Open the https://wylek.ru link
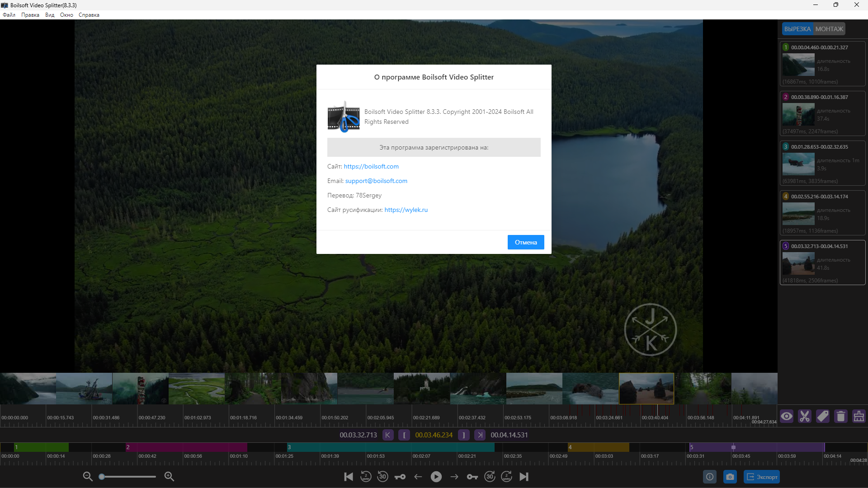868x488 pixels. coord(406,210)
